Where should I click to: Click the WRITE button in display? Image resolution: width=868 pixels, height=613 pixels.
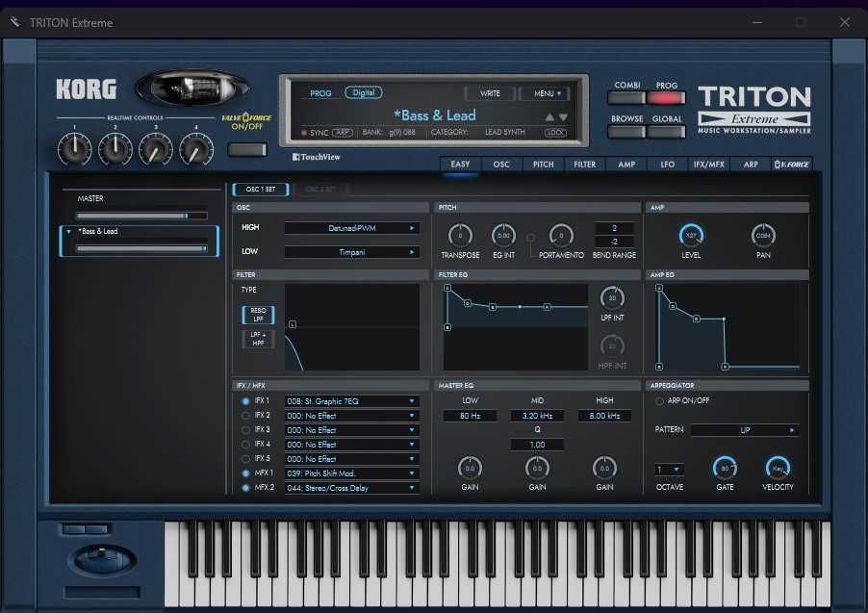[490, 93]
